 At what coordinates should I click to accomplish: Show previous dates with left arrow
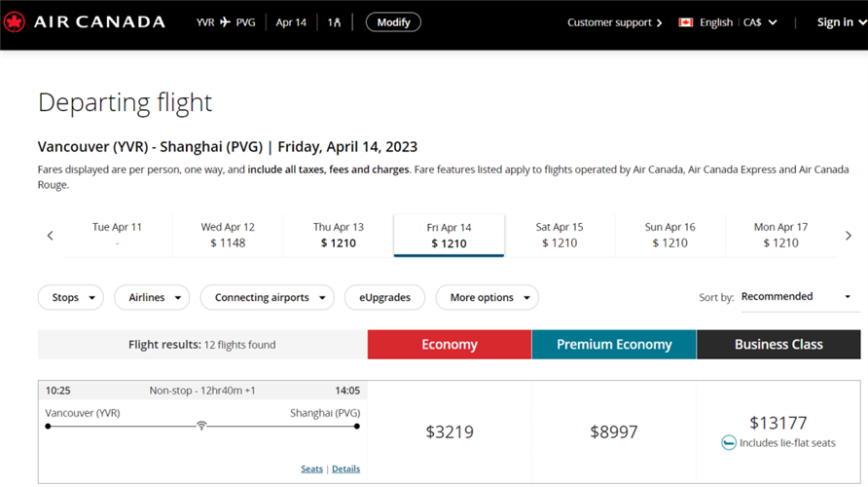[51, 236]
